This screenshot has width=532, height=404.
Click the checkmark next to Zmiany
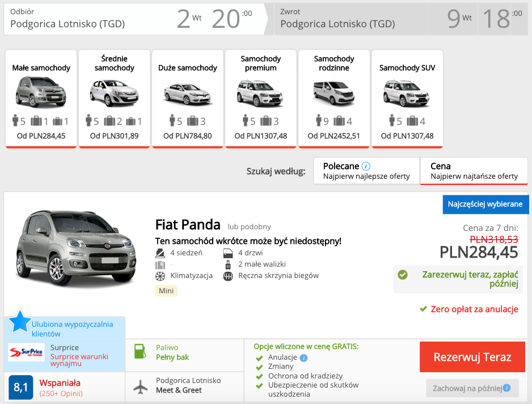[x=260, y=367]
